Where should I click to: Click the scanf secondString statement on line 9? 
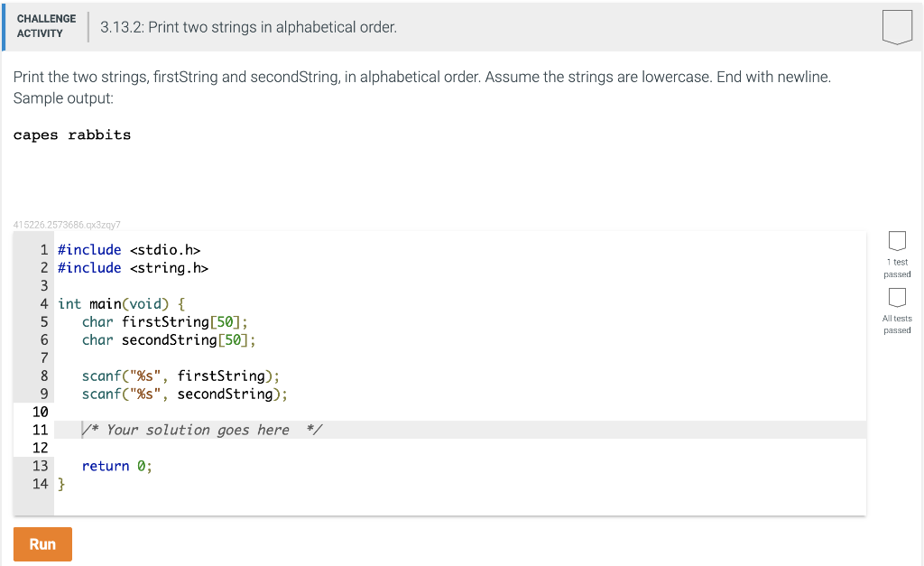point(184,394)
